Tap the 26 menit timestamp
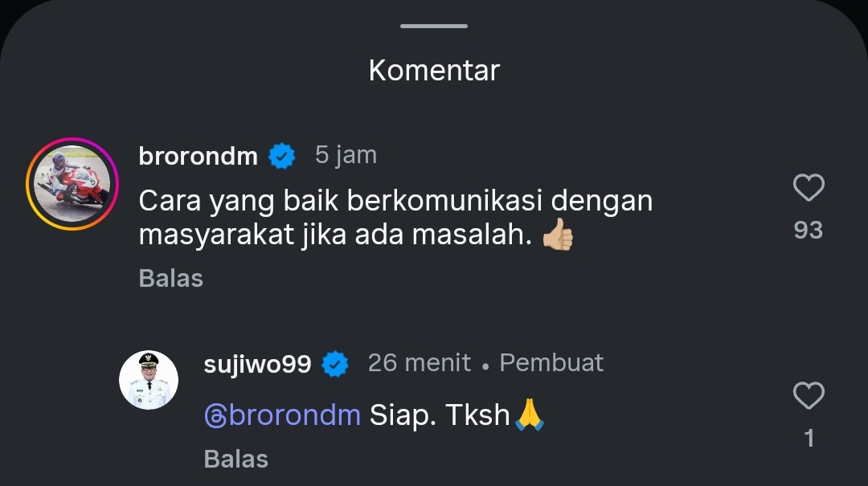Image resolution: width=868 pixels, height=486 pixels. click(x=420, y=363)
